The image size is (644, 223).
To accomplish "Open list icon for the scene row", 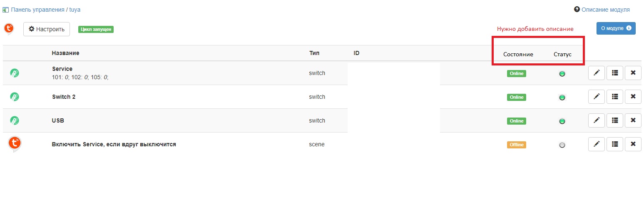I will click(x=615, y=144).
